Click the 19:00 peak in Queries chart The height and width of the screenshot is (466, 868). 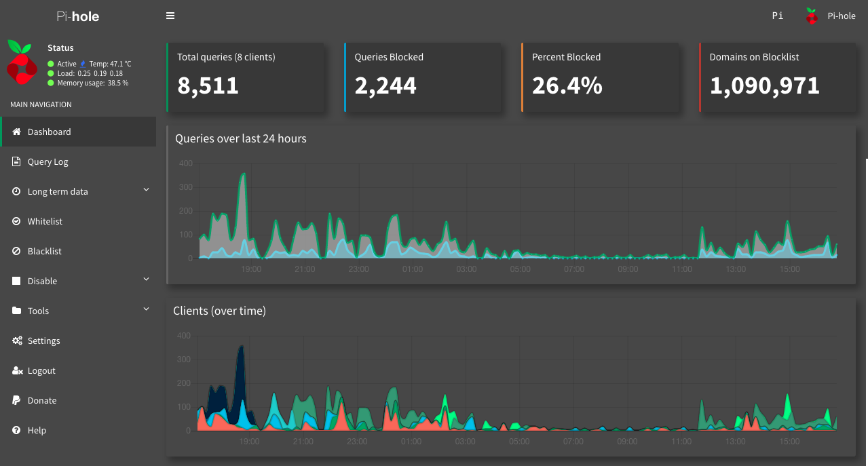(x=243, y=175)
